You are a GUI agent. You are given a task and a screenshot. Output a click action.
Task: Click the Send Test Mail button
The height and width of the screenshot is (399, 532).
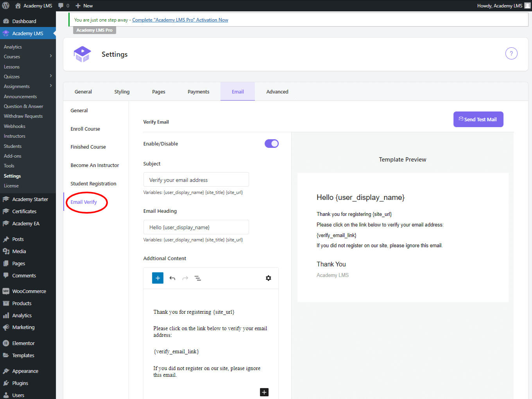tap(478, 119)
